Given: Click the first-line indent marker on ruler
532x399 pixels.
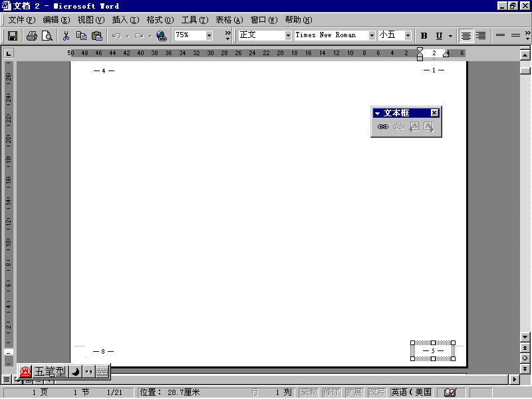Looking at the screenshot, I should tap(420, 50).
